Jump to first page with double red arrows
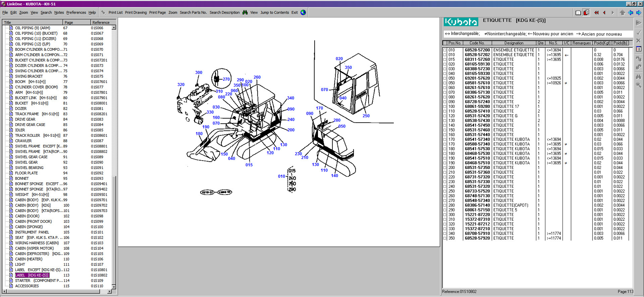The height and width of the screenshot is (297, 644). [596, 13]
